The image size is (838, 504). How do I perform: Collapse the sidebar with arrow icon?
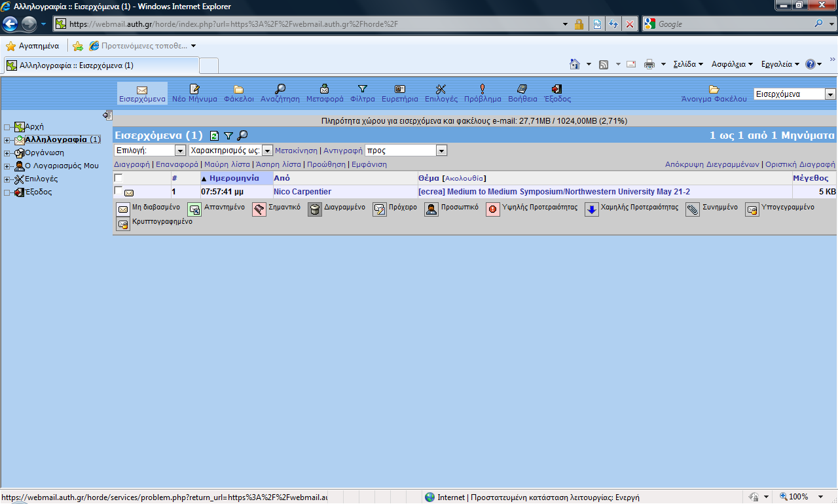coord(107,115)
